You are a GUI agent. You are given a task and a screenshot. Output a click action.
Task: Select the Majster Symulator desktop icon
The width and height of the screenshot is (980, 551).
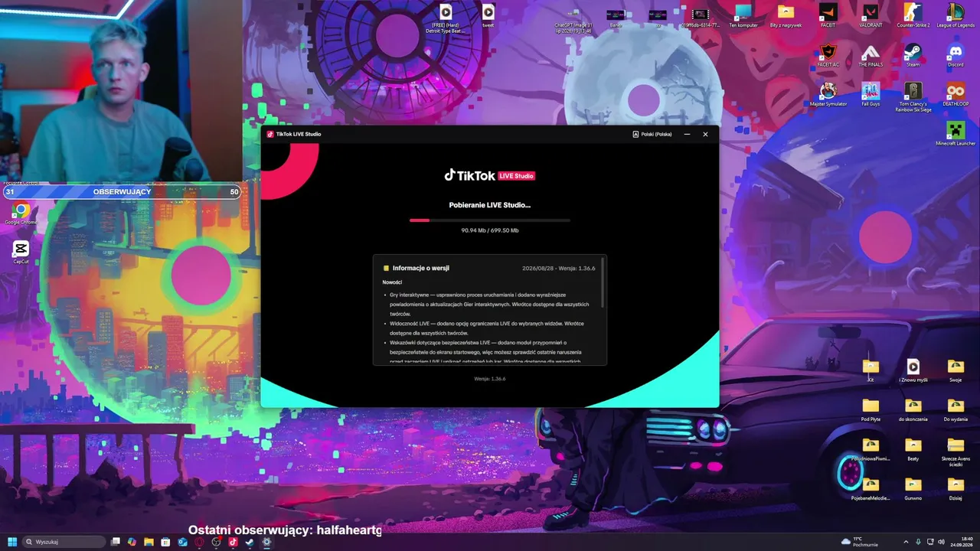point(828,94)
